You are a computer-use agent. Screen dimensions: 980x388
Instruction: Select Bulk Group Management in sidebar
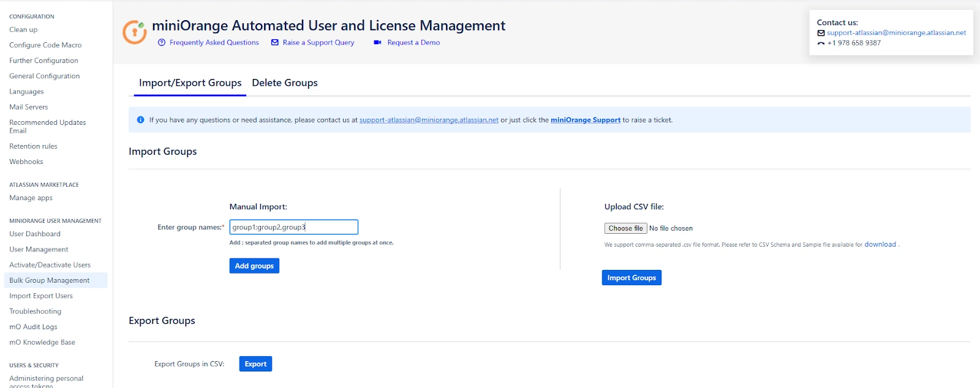point(55,280)
